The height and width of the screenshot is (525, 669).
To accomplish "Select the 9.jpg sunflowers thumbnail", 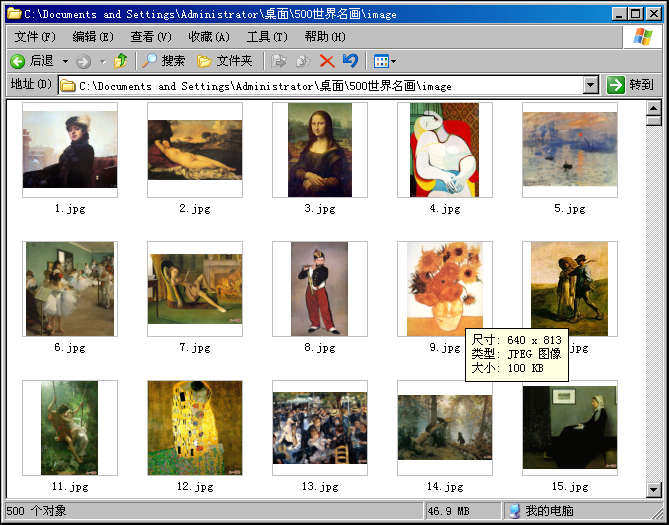I will pos(445,289).
